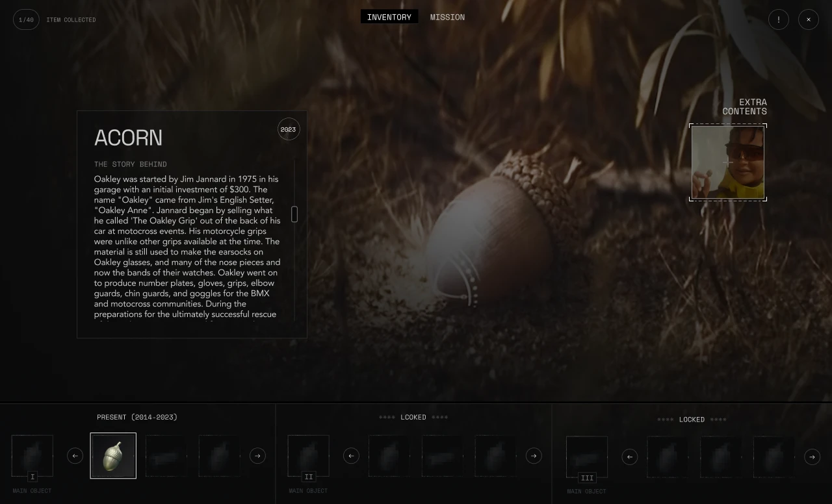Click the 2023 year badge
This screenshot has height=504, width=832.
coord(288,129)
